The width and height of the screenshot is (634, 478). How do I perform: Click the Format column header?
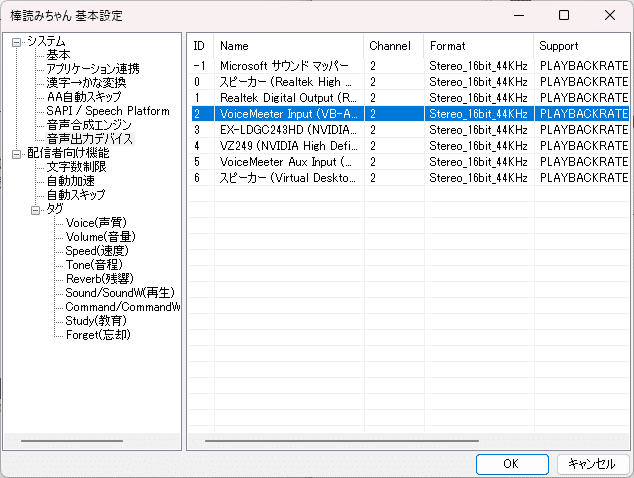478,46
